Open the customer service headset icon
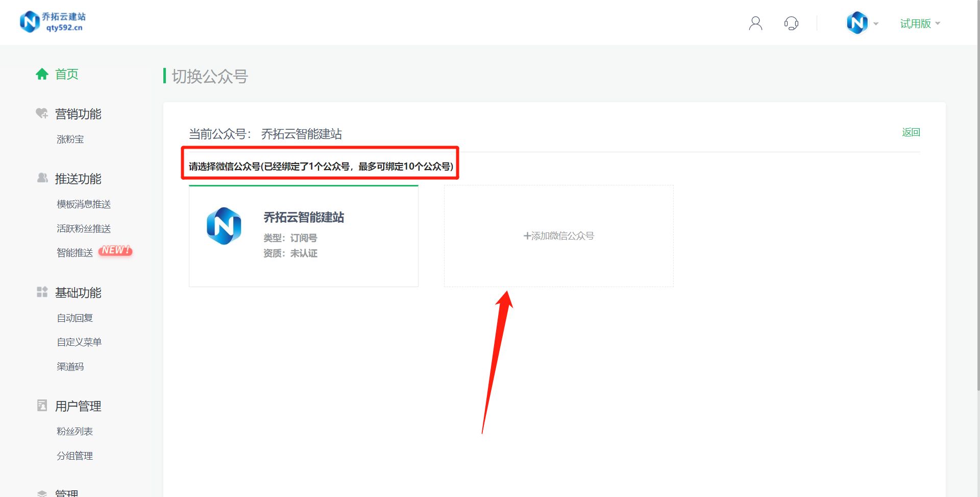This screenshot has height=497, width=980. tap(791, 23)
